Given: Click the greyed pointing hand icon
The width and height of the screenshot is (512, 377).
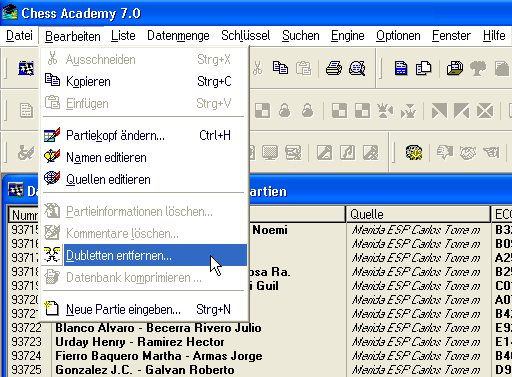Looking at the screenshot, I should pyautogui.click(x=491, y=153).
